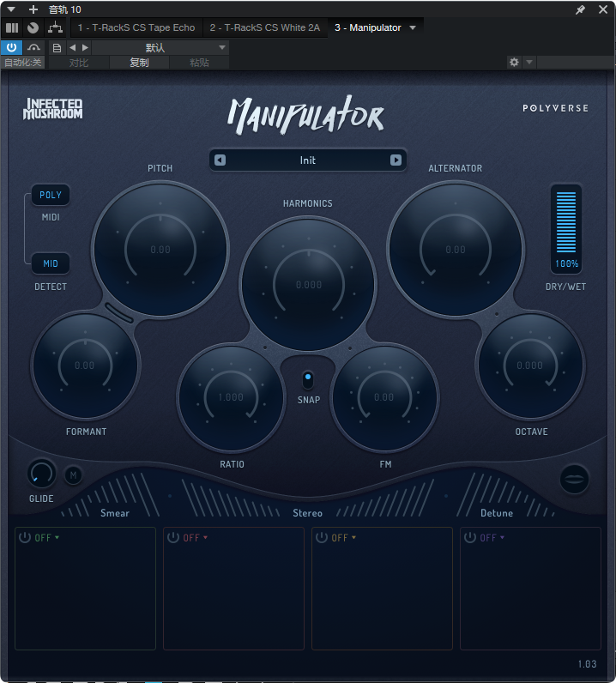Open purple OFF modulator type dropdown
616x683 pixels.
[492, 538]
